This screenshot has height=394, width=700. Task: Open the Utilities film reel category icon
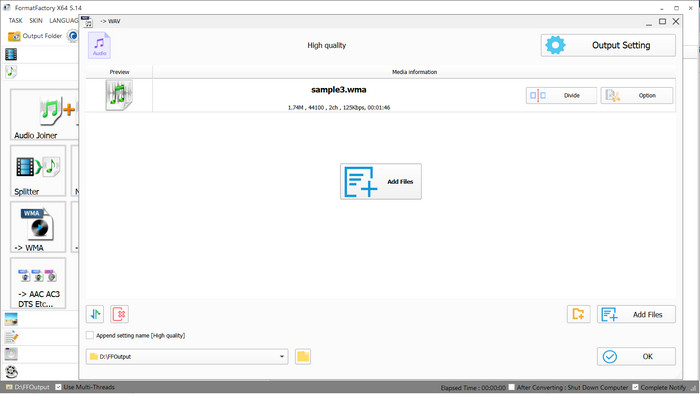11,371
